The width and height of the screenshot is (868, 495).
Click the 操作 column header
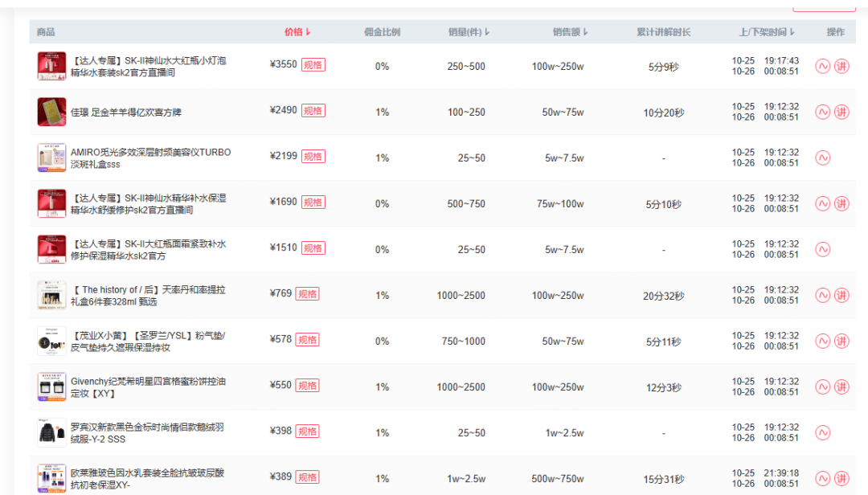click(835, 32)
